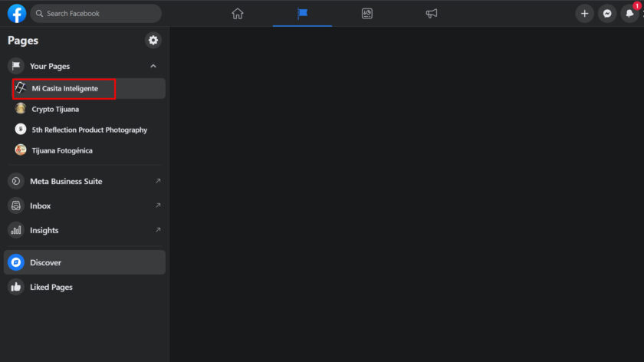Collapse the Your Pages section
This screenshot has height=362, width=644.
tap(153, 66)
